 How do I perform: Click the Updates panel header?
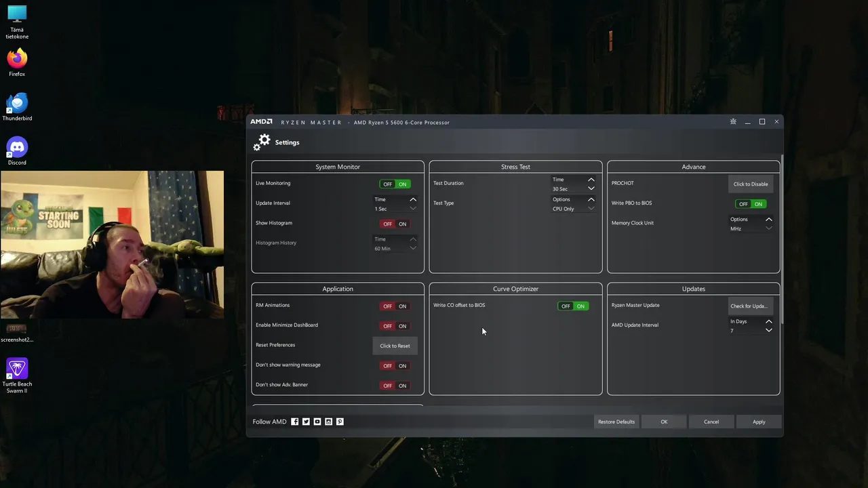point(694,289)
